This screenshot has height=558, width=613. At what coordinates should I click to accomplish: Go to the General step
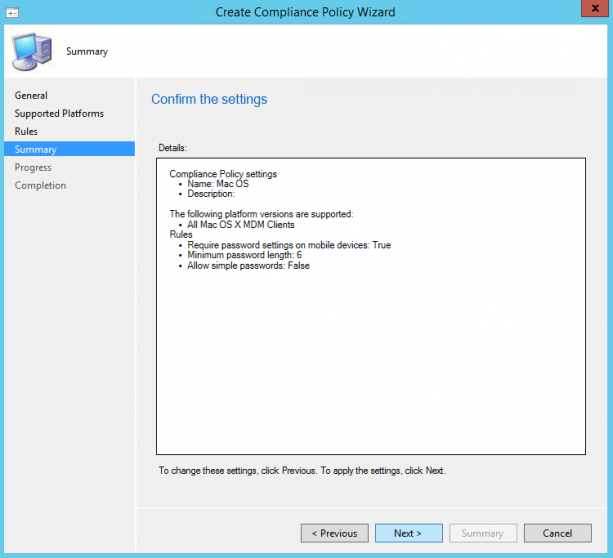pos(31,95)
